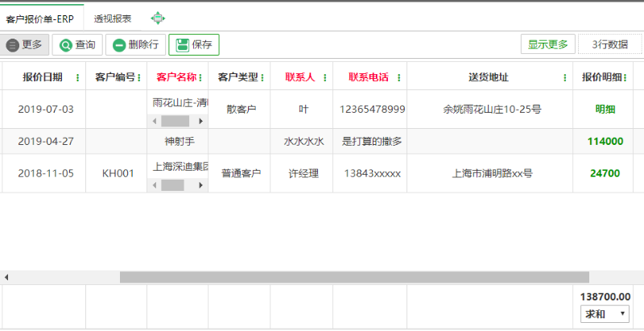644x331 pixels.
Task: Open the 更多 menu button
Action: click(x=25, y=45)
